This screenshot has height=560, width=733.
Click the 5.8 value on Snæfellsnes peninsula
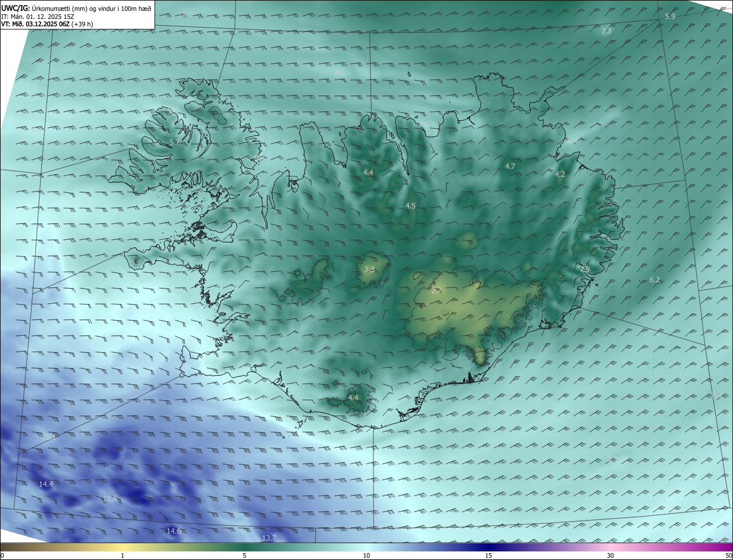click(136, 262)
